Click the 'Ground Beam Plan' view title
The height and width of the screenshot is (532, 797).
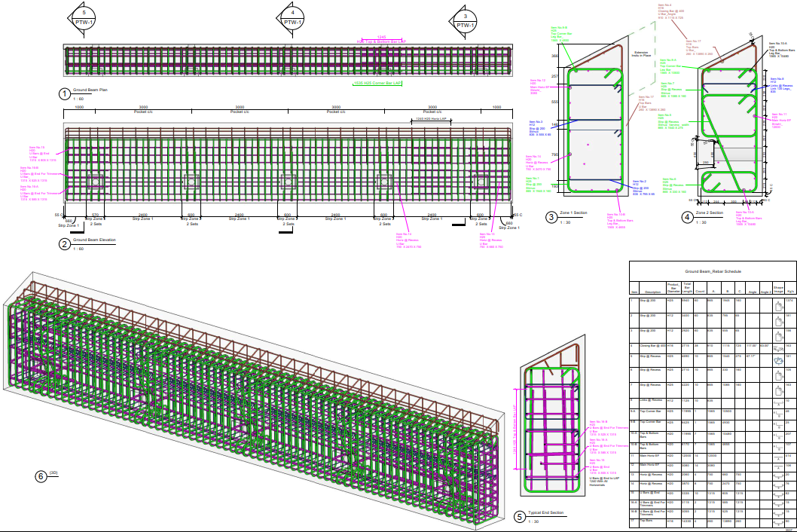click(90, 90)
